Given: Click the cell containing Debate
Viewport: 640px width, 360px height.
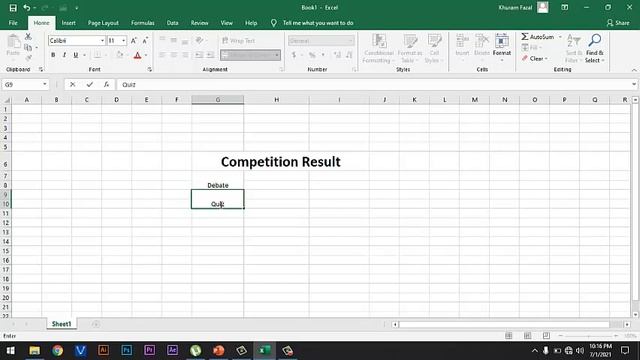Looking at the screenshot, I should pos(218,185).
